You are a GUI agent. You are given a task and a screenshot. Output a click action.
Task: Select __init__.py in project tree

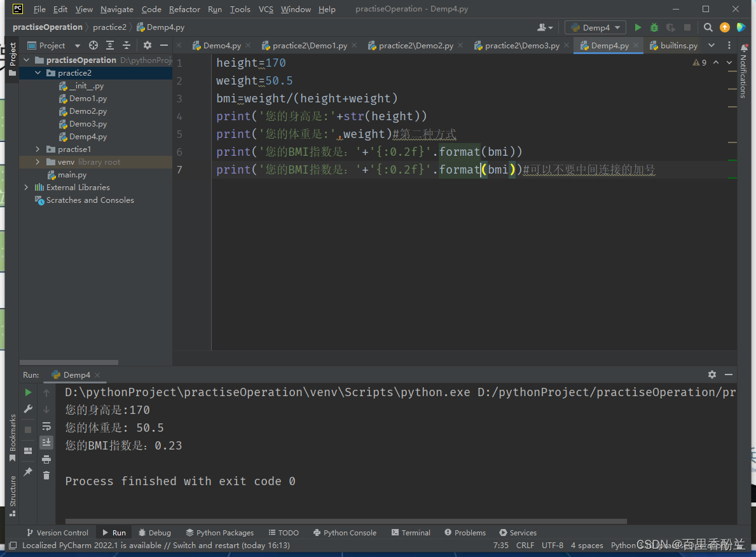click(x=86, y=86)
